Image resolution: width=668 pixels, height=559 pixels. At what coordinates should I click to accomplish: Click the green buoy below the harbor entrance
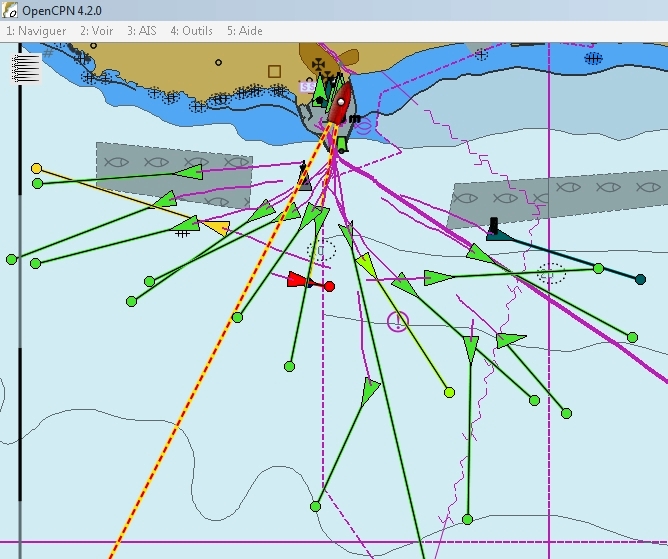click(342, 144)
